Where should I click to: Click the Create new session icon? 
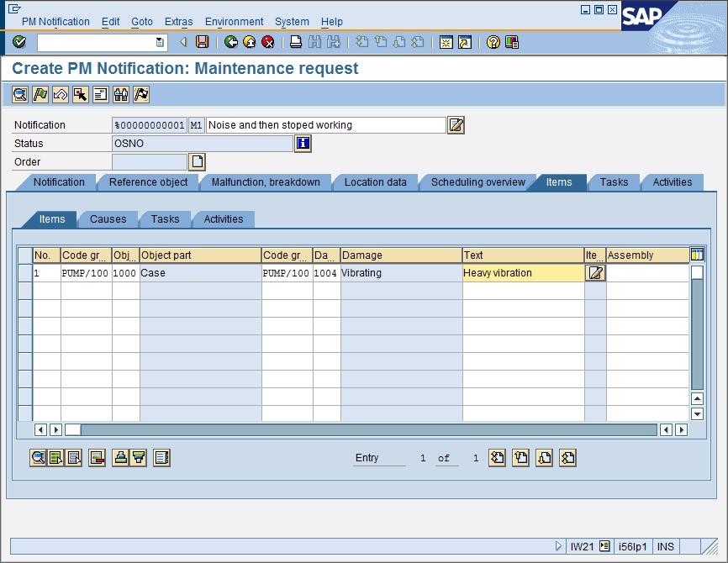point(446,42)
